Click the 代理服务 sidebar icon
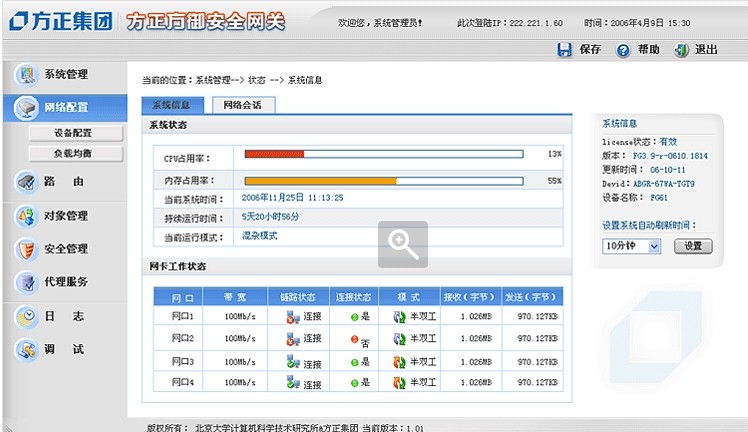The image size is (748, 432). (26, 282)
